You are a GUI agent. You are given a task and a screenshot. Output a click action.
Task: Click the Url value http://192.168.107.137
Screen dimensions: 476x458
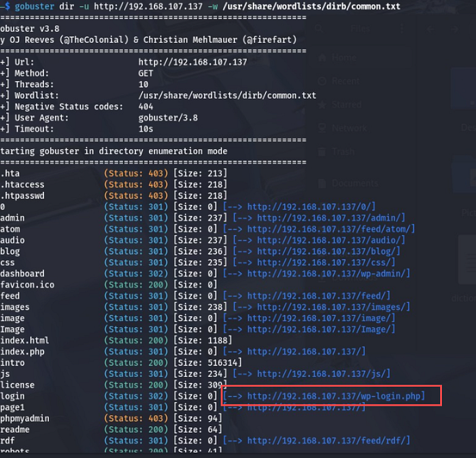click(x=192, y=62)
